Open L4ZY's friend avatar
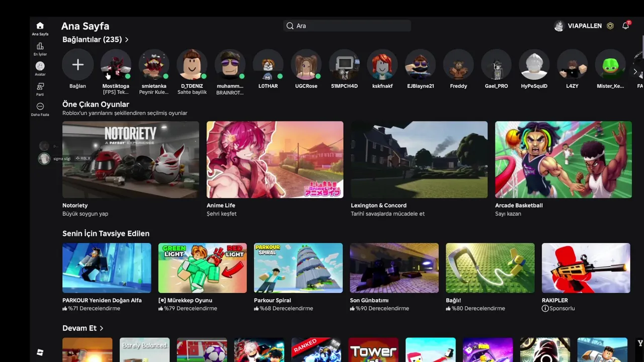 (573, 64)
